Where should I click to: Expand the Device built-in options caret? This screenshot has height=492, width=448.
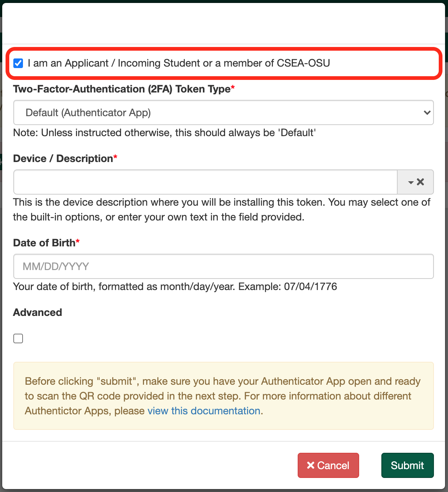coord(411,182)
